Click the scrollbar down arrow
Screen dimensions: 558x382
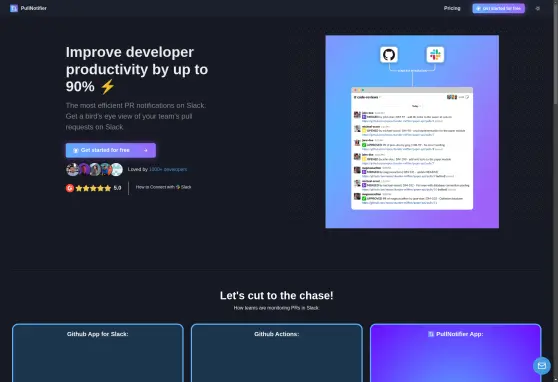pos(556,380)
